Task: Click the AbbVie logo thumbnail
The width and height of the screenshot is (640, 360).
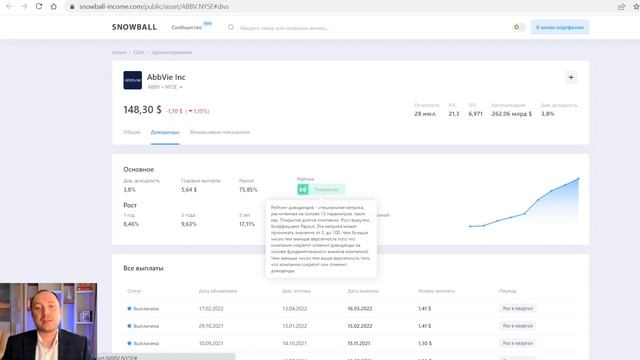Action: [x=133, y=80]
